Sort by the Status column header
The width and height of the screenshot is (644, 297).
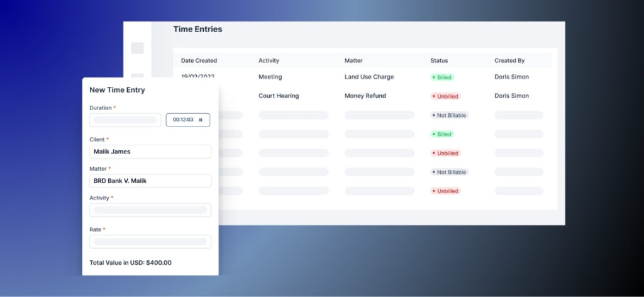click(x=439, y=61)
